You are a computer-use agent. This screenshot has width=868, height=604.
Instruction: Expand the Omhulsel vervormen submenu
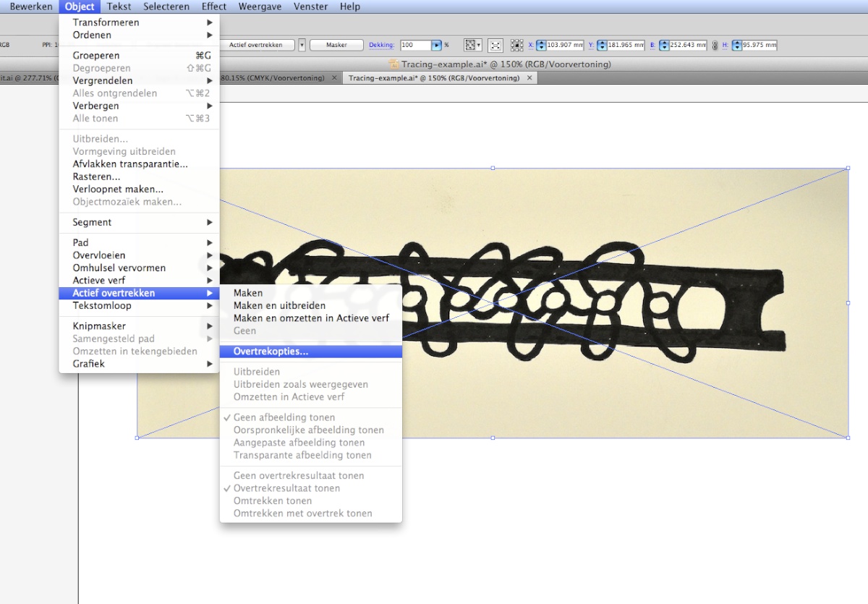click(x=139, y=268)
